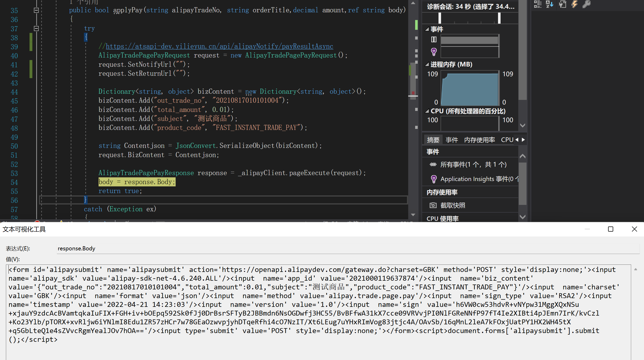Screen dimensions: 644x360
Task: Click the process memory usage graph
Action: [x=470, y=88]
